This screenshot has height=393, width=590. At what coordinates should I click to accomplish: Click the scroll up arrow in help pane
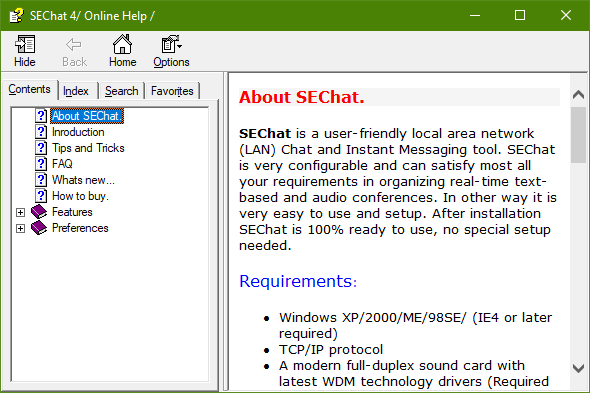(x=578, y=94)
